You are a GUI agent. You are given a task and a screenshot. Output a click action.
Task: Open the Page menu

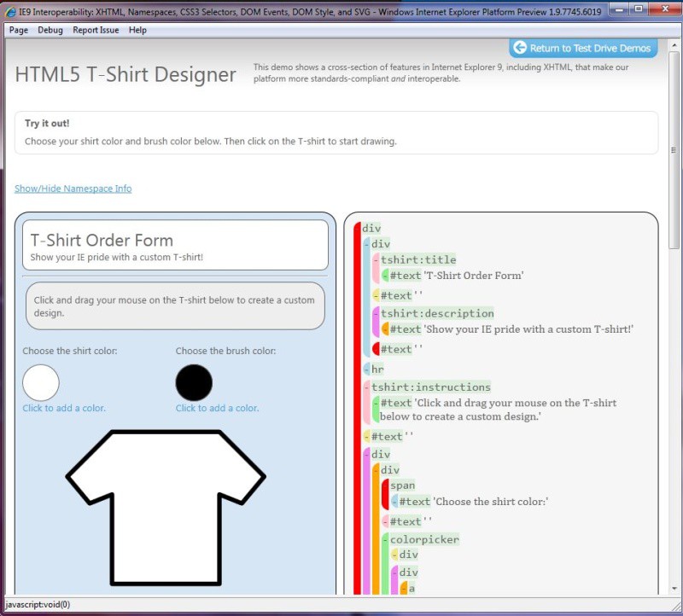coord(18,30)
